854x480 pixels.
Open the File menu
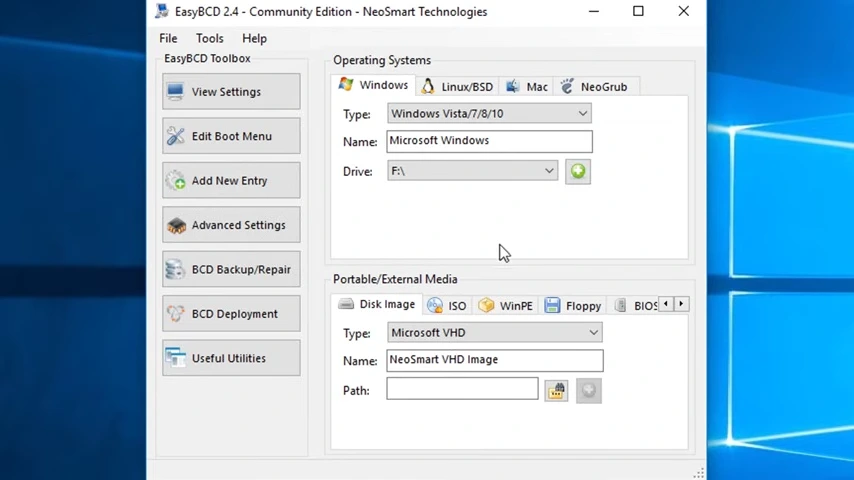[x=168, y=39]
